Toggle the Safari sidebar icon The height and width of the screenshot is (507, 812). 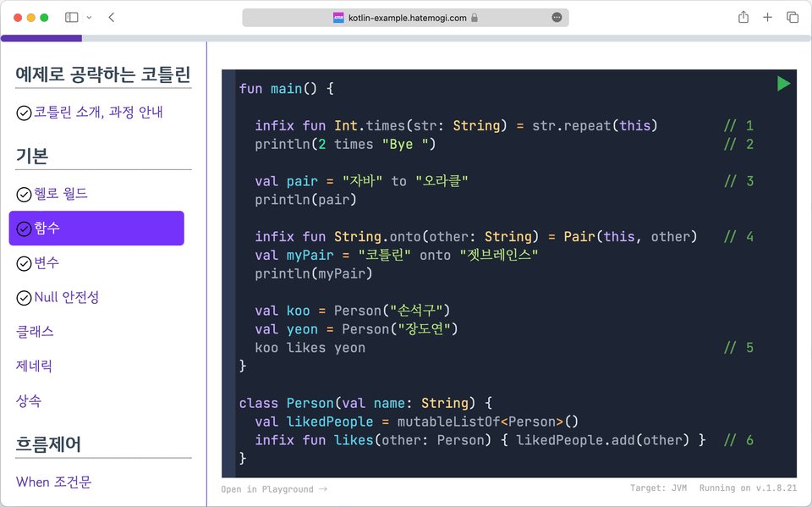(71, 18)
